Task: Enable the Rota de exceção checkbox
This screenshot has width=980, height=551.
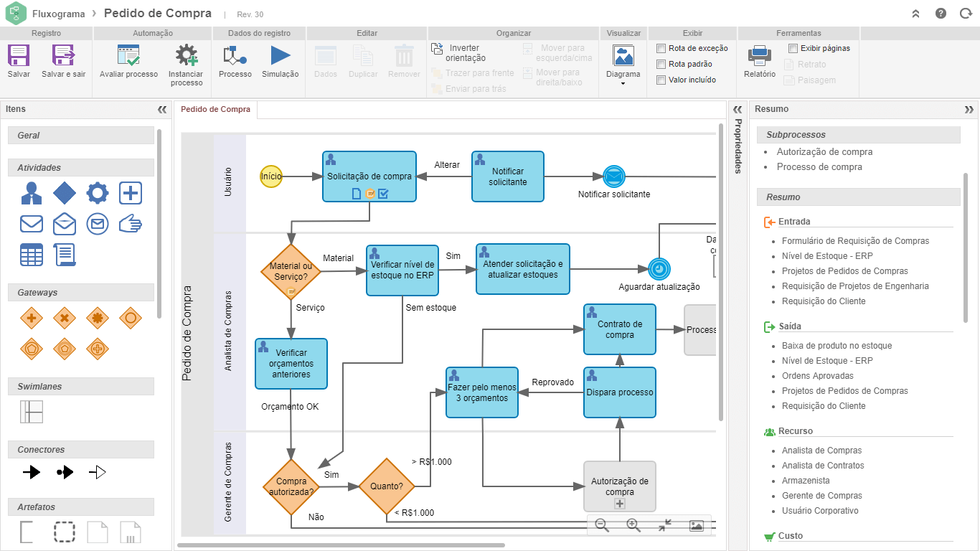Action: click(x=661, y=48)
